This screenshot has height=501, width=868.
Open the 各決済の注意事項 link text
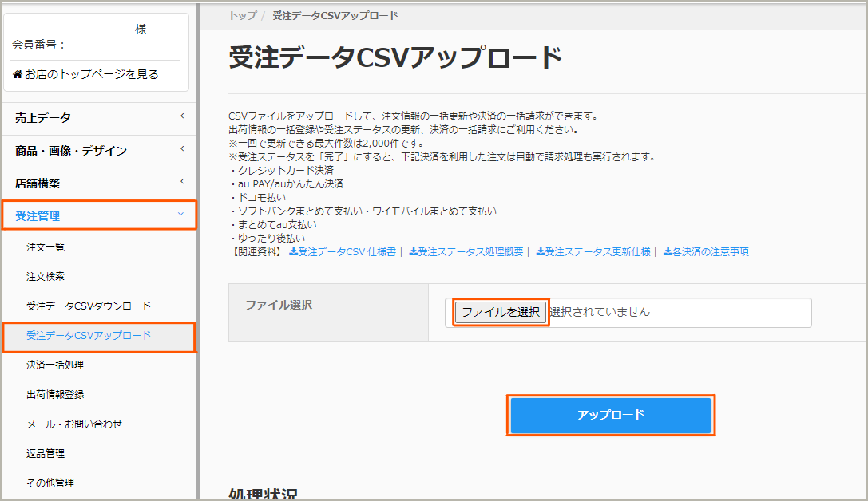point(711,251)
